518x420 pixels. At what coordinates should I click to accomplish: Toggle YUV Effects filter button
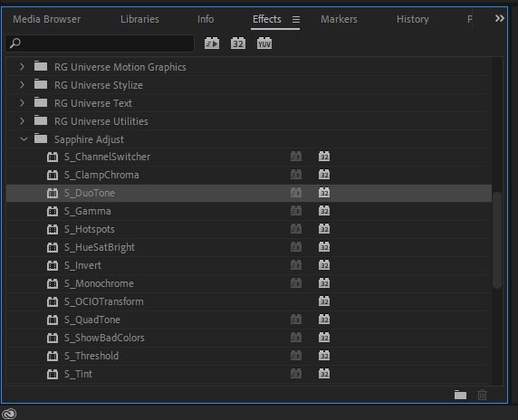coord(264,43)
